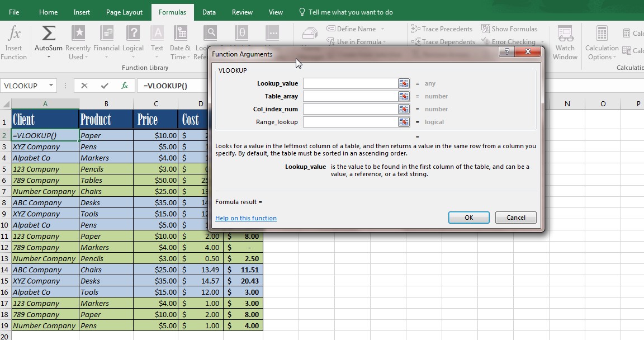
Task: Click cell B14 Chairs
Action: click(x=106, y=270)
